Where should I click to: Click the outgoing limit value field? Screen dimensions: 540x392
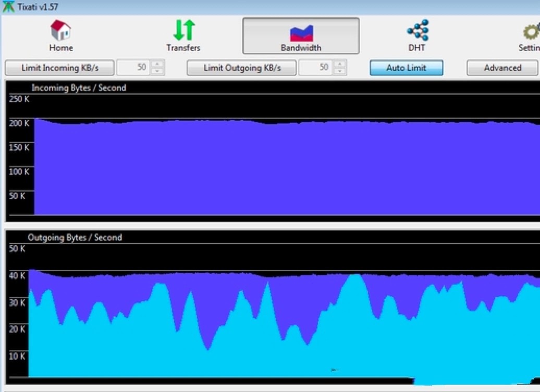[316, 68]
